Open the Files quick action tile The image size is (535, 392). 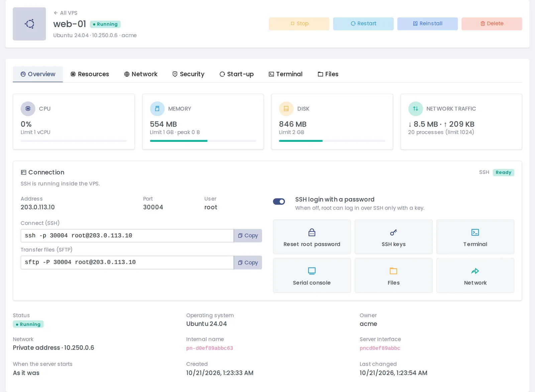coord(394,275)
